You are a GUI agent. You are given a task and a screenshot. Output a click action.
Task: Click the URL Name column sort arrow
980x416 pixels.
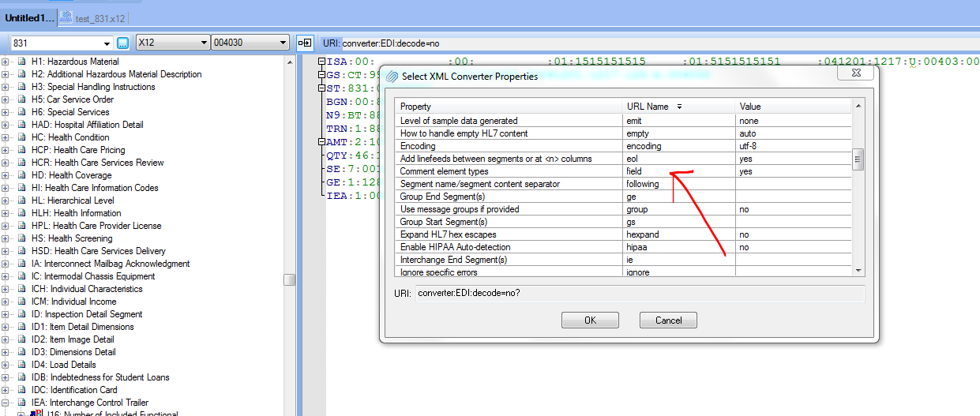coord(679,107)
